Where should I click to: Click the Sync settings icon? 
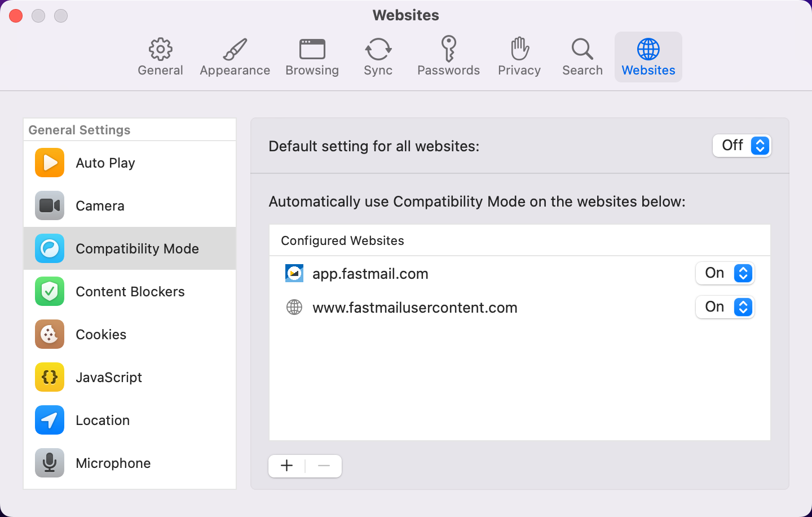click(378, 56)
